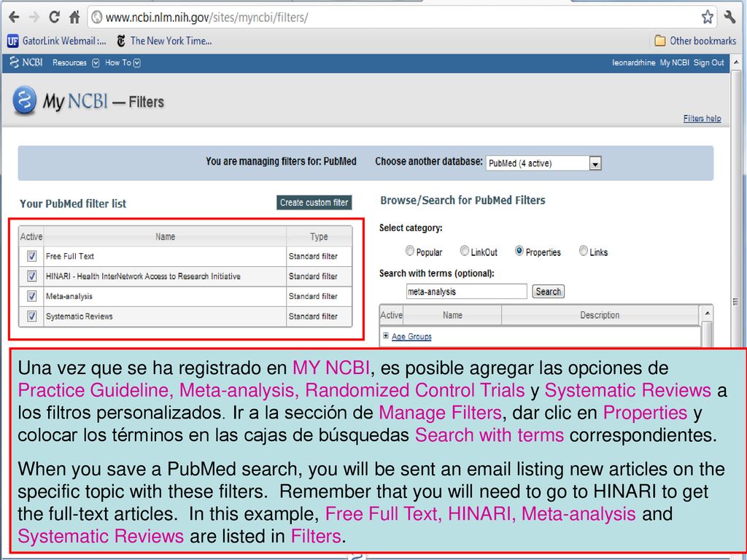Viewport: 747px width, 560px height.
Task: Click Sign Out
Action: coord(708,63)
